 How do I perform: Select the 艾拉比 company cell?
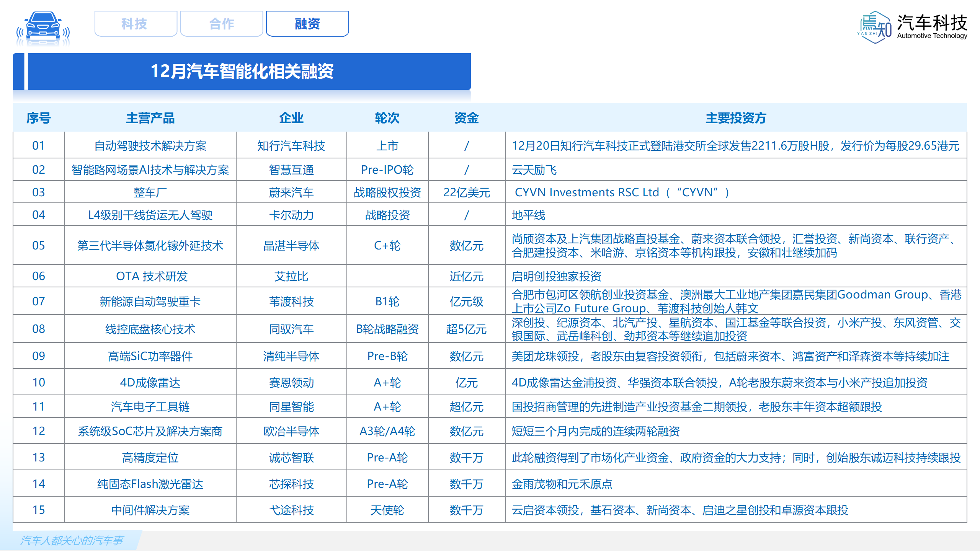291,276
